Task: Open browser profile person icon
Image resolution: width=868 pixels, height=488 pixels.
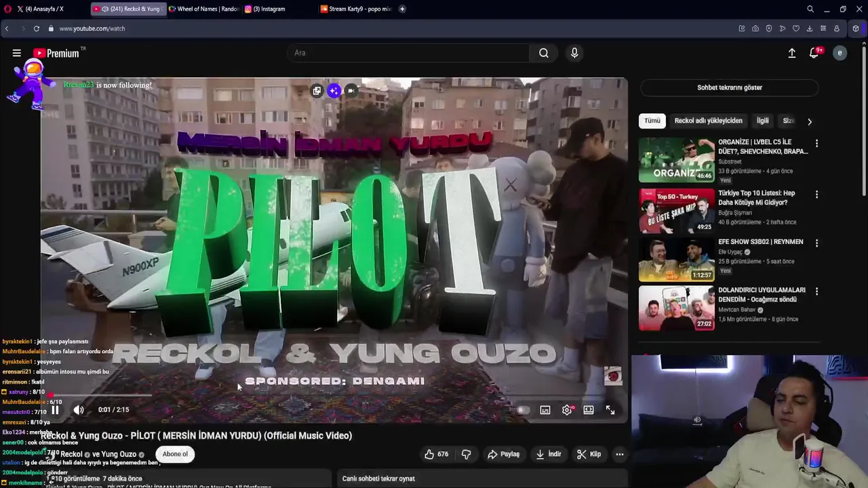Action: [x=837, y=28]
